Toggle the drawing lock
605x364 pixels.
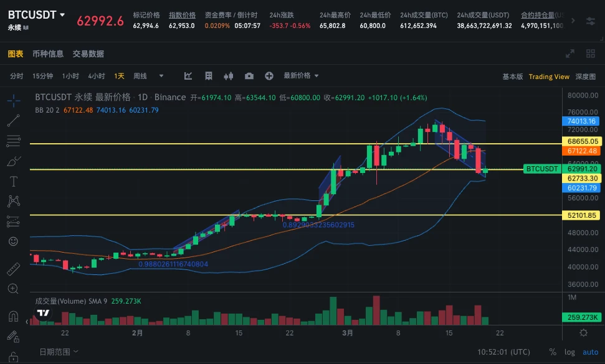tap(12, 336)
